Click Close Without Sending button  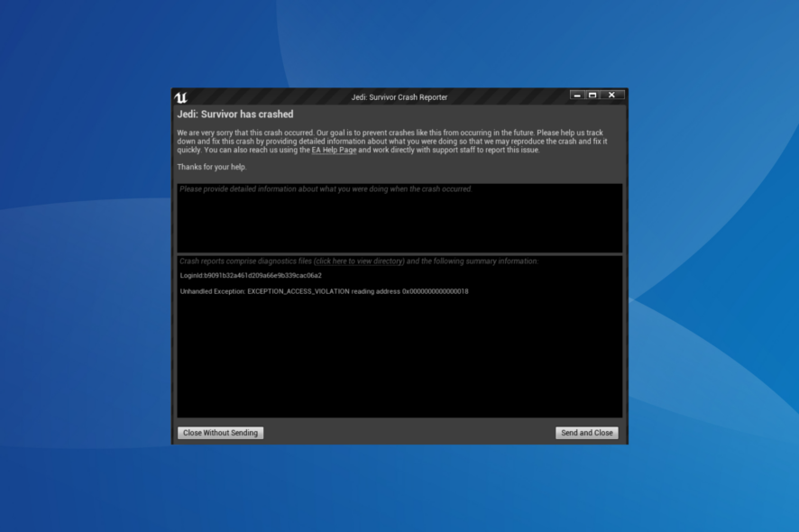[x=220, y=433]
